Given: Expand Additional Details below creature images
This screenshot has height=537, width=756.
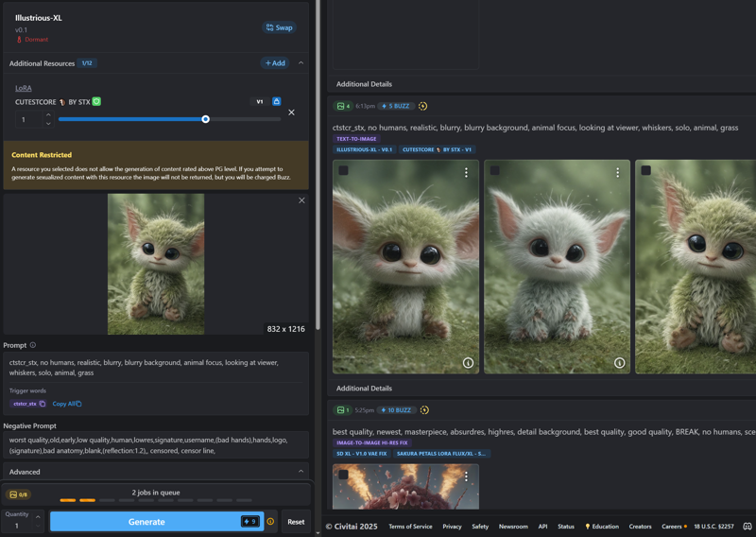Looking at the screenshot, I should coord(364,388).
